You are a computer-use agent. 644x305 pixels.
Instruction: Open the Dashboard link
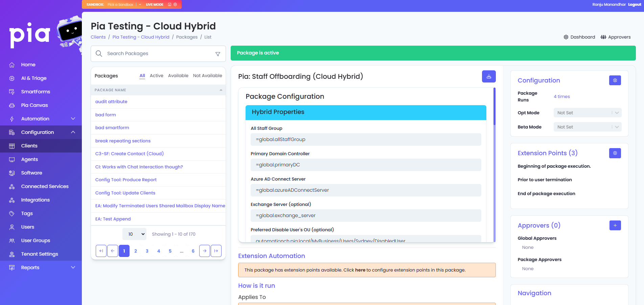pyautogui.click(x=579, y=37)
